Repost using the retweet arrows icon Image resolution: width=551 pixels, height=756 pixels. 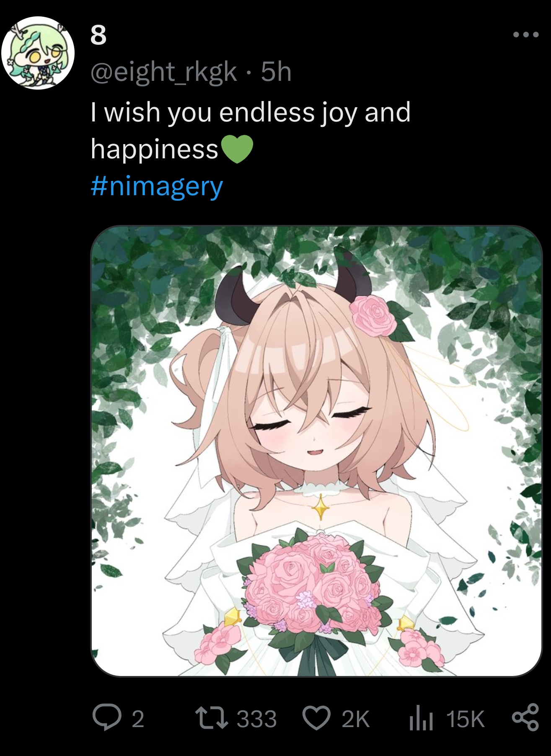[212, 718]
